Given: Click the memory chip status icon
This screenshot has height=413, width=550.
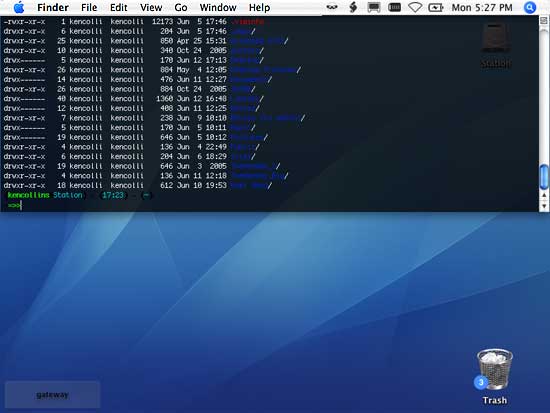Looking at the screenshot, I should tap(395, 7).
